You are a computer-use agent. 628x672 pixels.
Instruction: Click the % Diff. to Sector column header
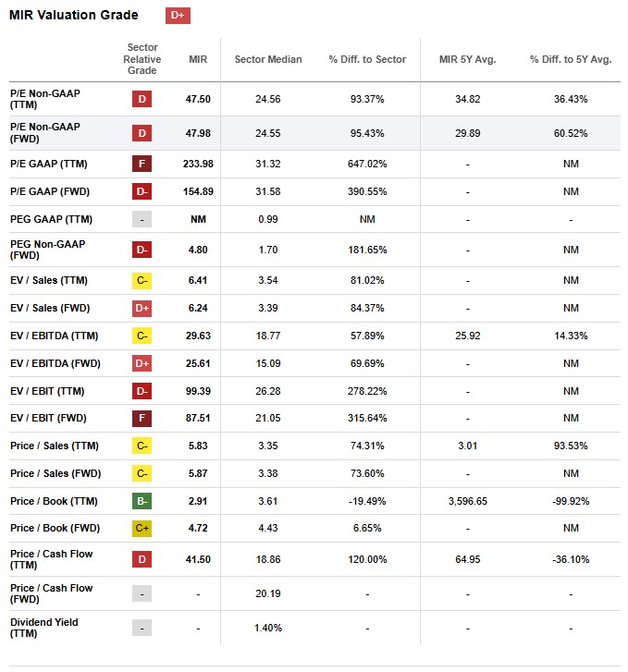pyautogui.click(x=367, y=60)
